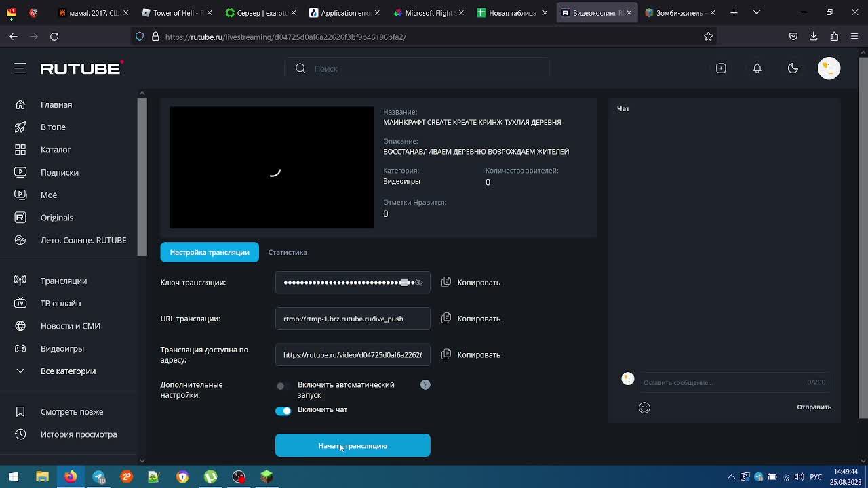Open the auto-start help question icon
This screenshot has width=868, height=488.
click(425, 384)
